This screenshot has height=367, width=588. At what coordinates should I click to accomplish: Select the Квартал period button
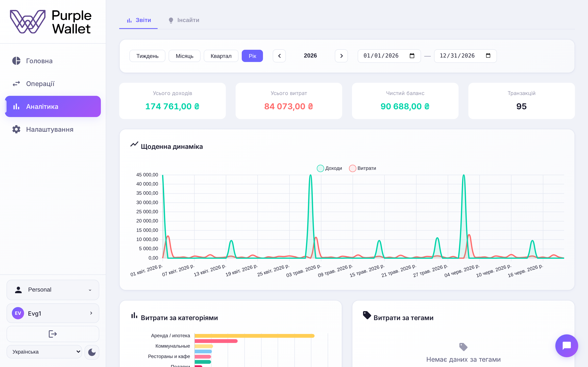pyautogui.click(x=221, y=56)
